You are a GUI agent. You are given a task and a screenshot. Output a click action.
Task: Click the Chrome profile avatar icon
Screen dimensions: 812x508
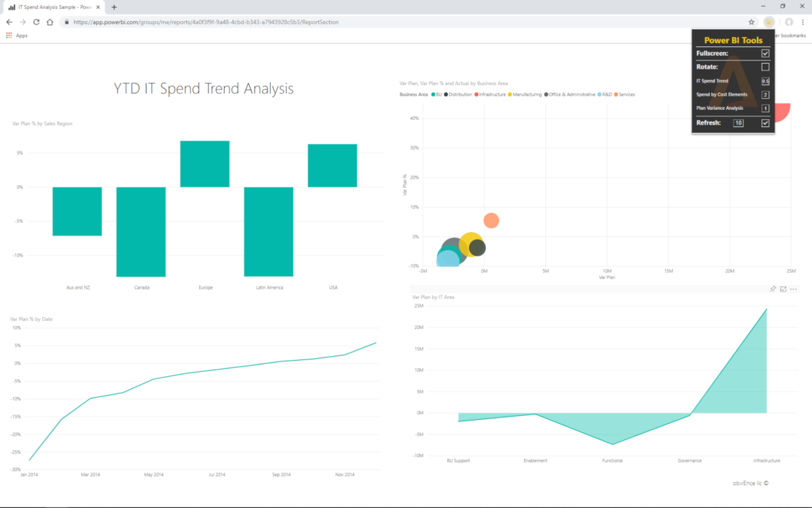(789, 22)
